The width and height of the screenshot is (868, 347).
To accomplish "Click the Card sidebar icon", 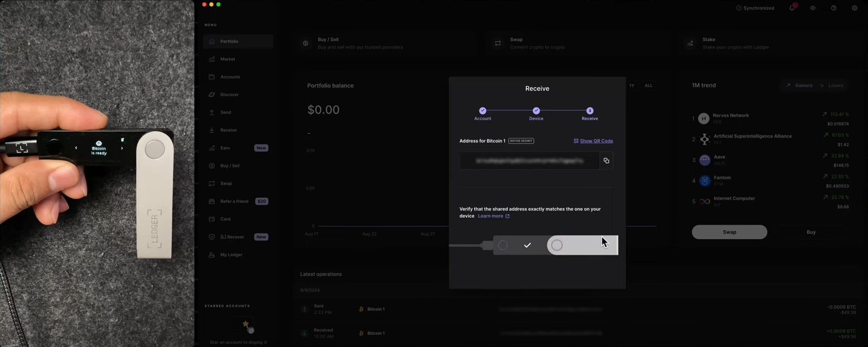I will click(212, 219).
